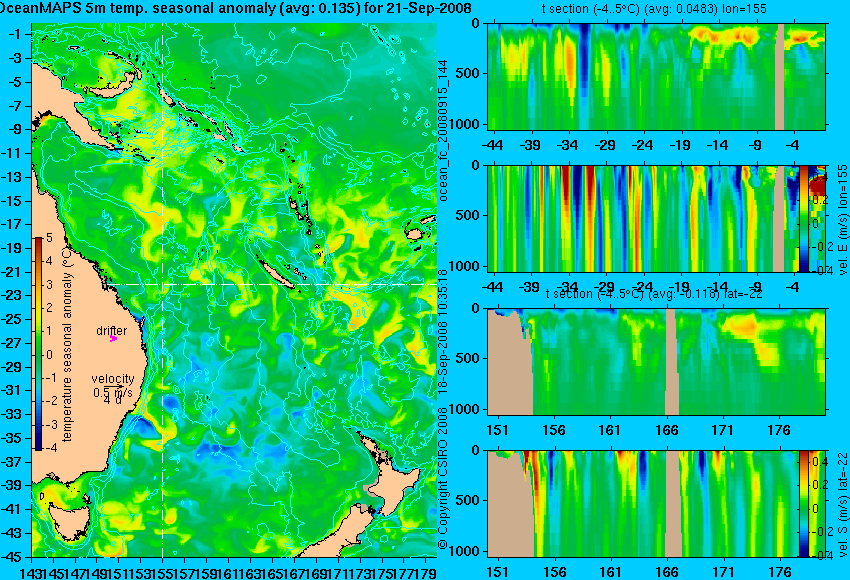
Task: Click the white dashed vertical section line
Action: (162, 290)
